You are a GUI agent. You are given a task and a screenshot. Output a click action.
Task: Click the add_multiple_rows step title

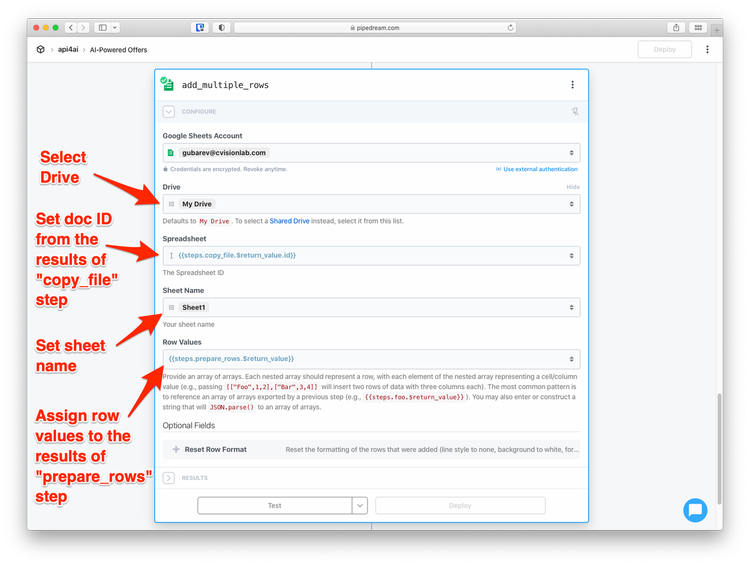tap(225, 85)
